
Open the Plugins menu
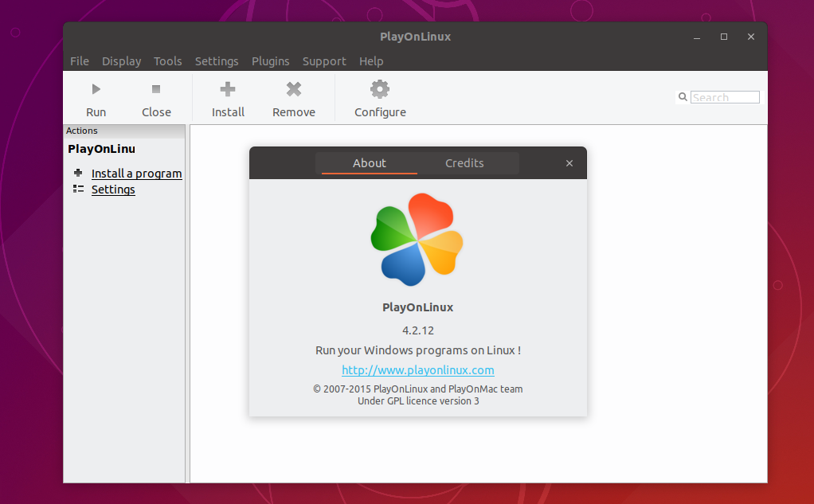271,61
